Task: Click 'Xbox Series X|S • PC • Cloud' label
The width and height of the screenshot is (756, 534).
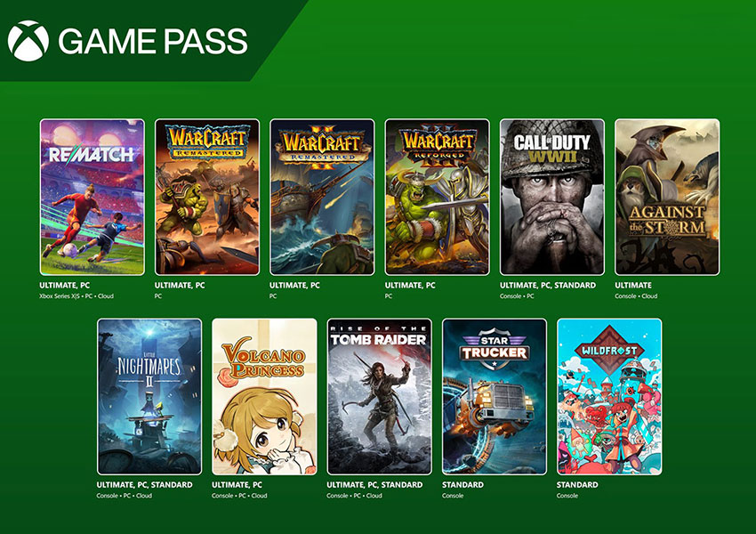Action: click(76, 296)
